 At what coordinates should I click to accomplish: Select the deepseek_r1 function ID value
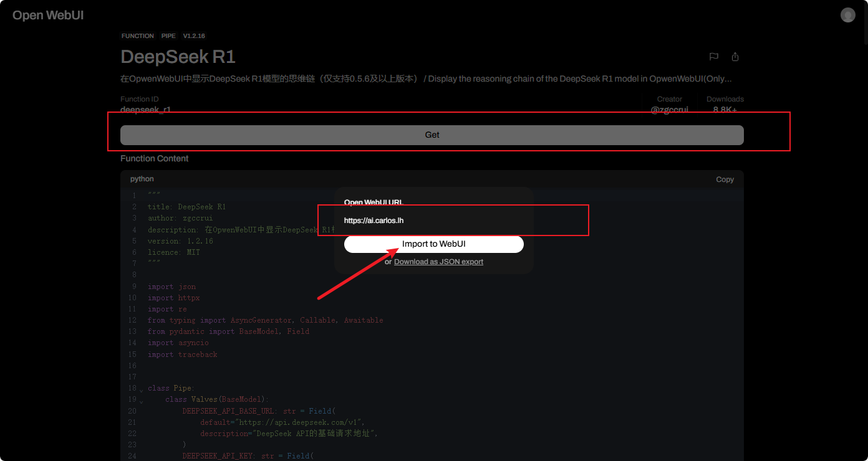click(x=145, y=110)
